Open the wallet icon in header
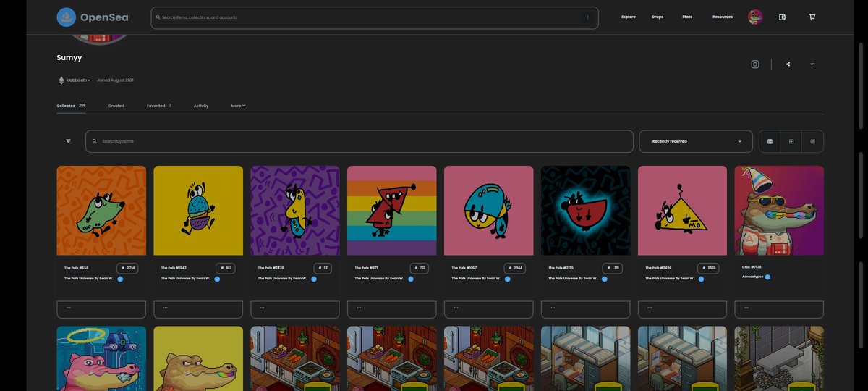The height and width of the screenshot is (391, 868). [783, 17]
